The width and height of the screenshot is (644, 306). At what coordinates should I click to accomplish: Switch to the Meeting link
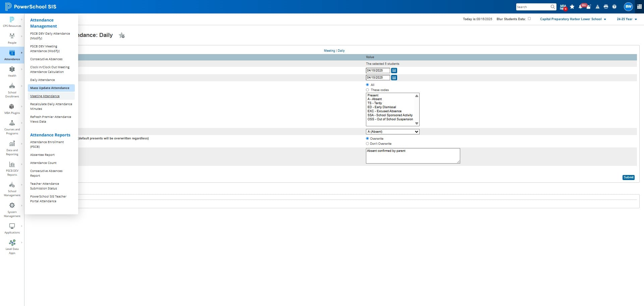click(x=329, y=51)
